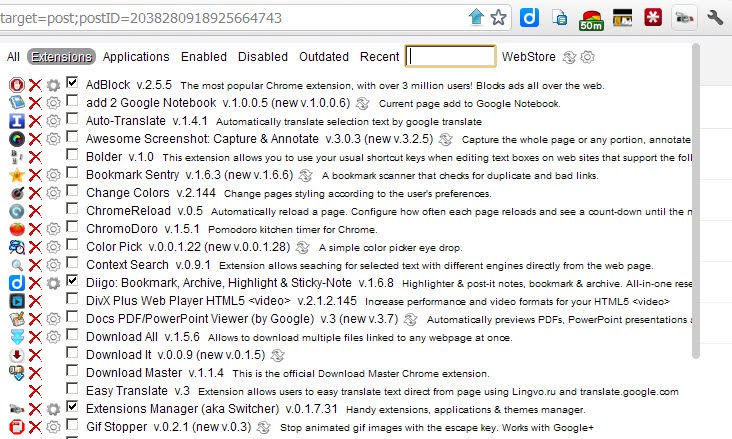Update Bookmark Sentry to v.1.6.6
732x439 pixels.
pos(305,175)
